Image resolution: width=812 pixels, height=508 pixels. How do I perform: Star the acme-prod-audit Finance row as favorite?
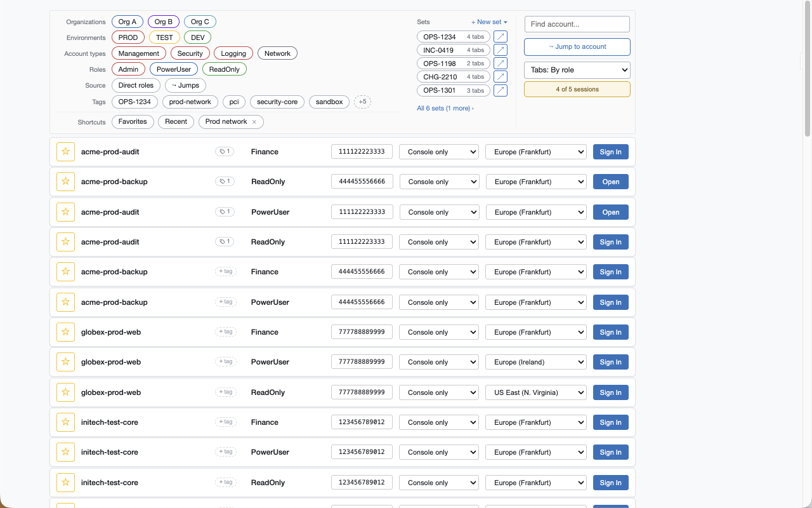tap(65, 152)
